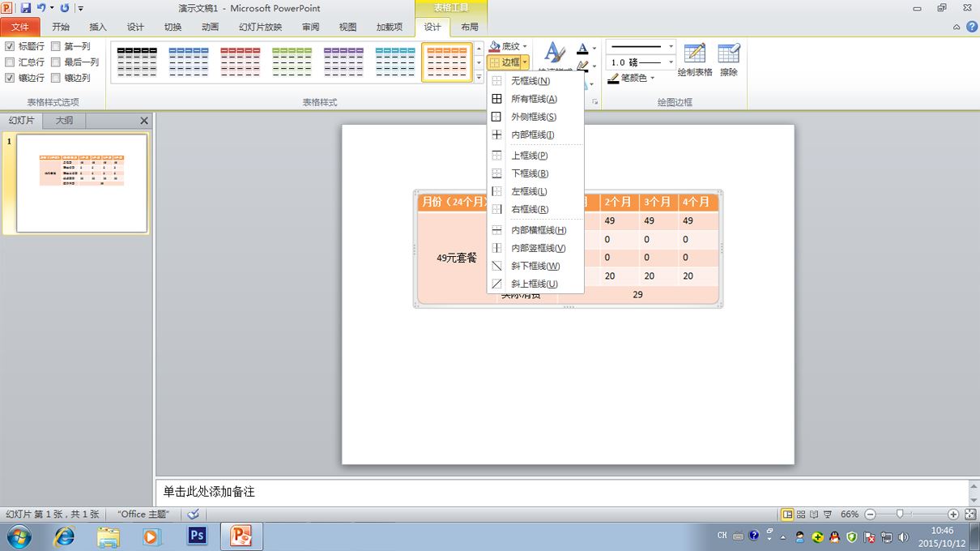Choose 内部框线 (inside borders)

(x=535, y=135)
